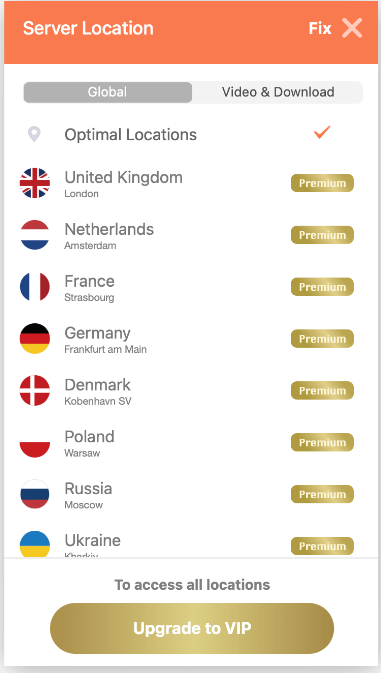
Task: Close the Server Location panel
Action: pos(352,28)
